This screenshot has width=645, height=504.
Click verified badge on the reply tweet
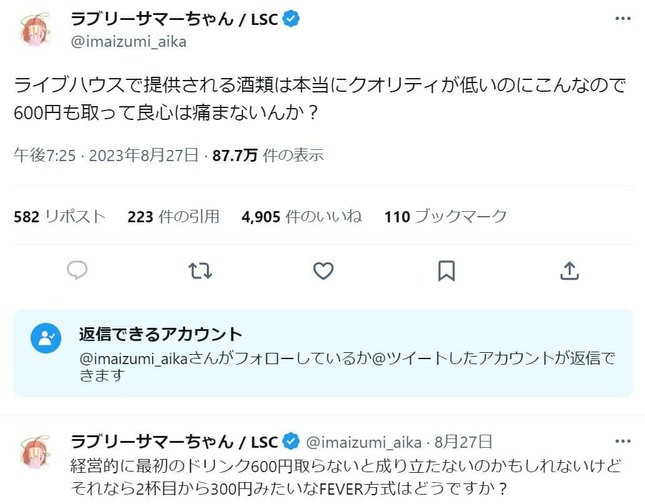[x=291, y=442]
